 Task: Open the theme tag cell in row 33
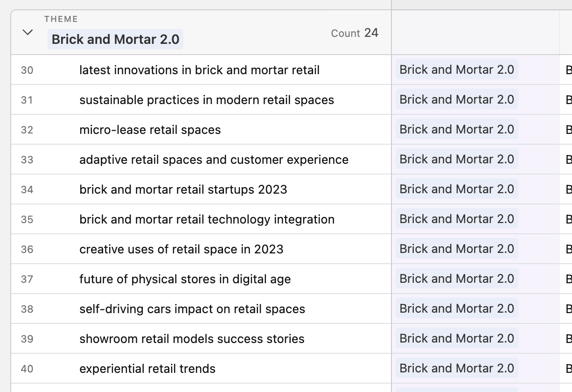pos(457,160)
